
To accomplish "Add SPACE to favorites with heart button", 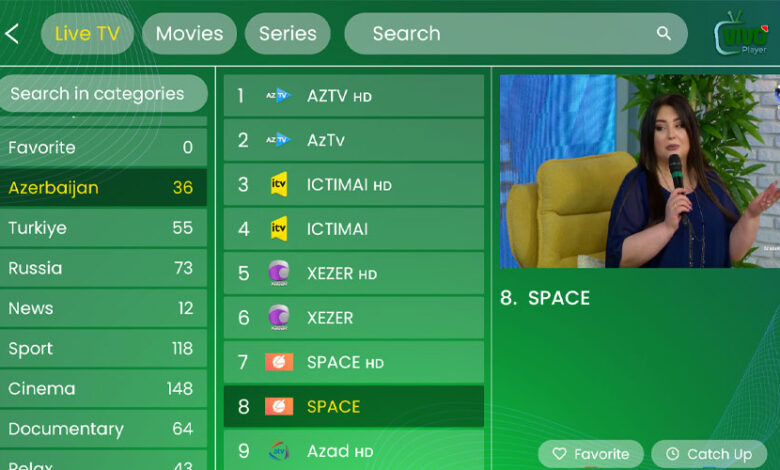I will pos(590,454).
